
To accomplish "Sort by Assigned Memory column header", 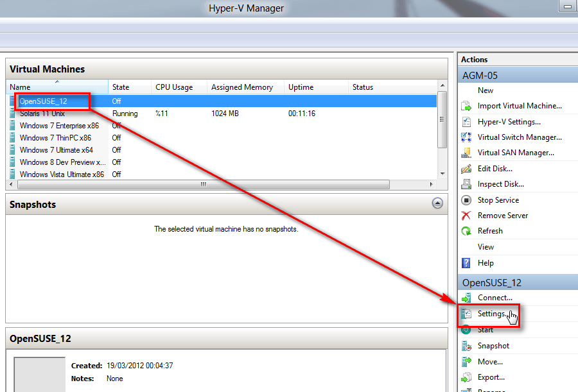I will click(245, 87).
